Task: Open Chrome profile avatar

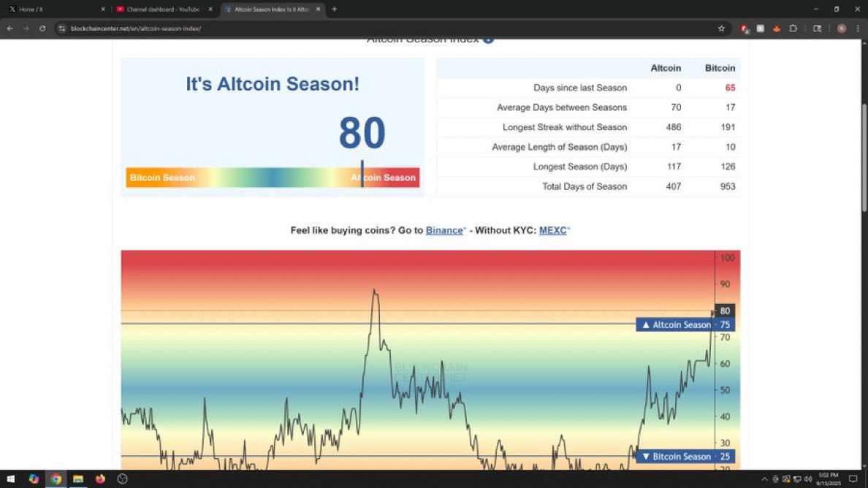Action: click(x=842, y=28)
